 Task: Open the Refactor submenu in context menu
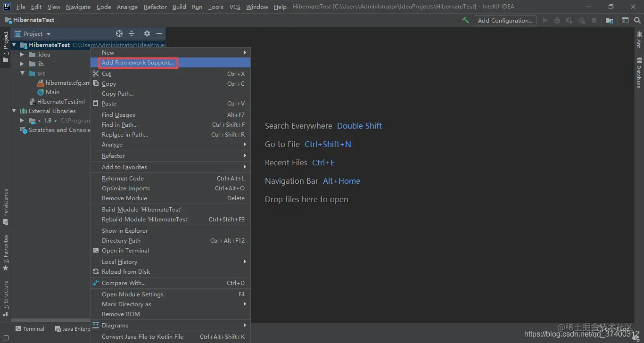(170, 155)
